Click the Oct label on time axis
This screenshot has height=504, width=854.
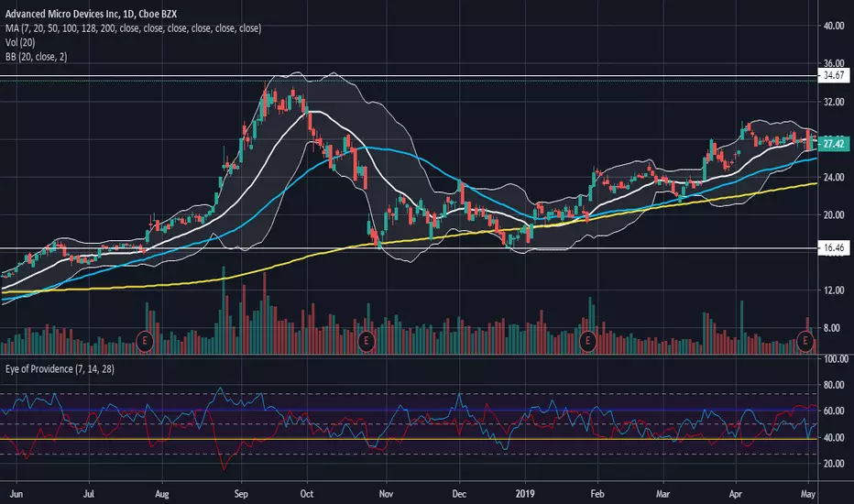(307, 494)
